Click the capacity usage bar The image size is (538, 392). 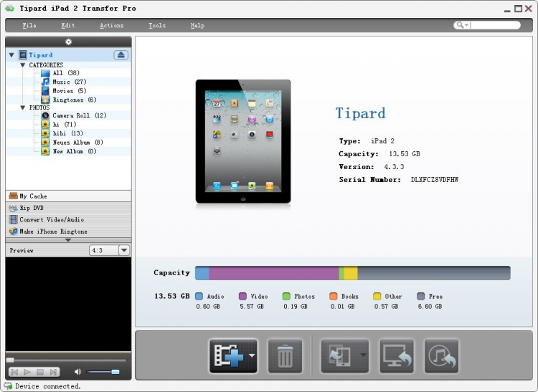(x=353, y=273)
